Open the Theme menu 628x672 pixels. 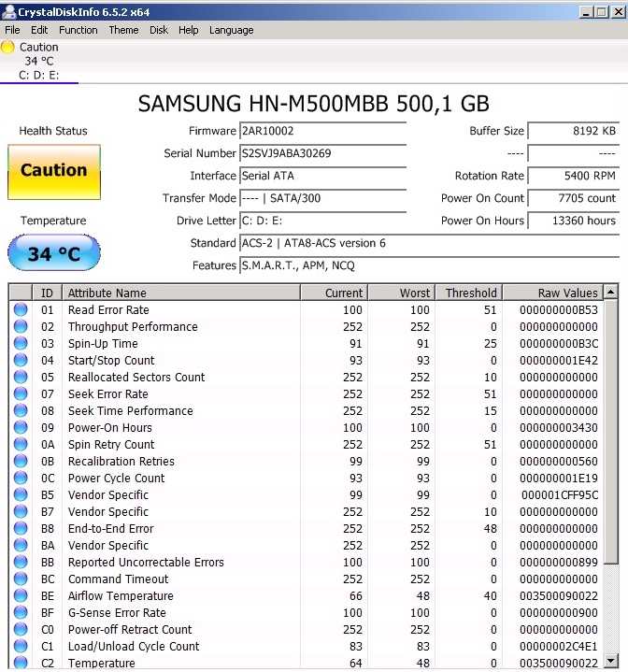click(x=123, y=30)
